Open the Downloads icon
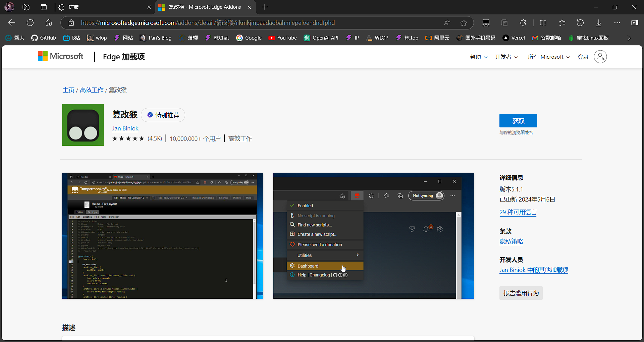 pos(599,23)
